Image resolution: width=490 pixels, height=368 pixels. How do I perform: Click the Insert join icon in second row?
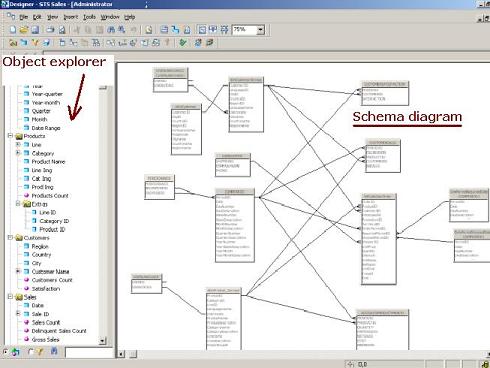click(x=73, y=43)
